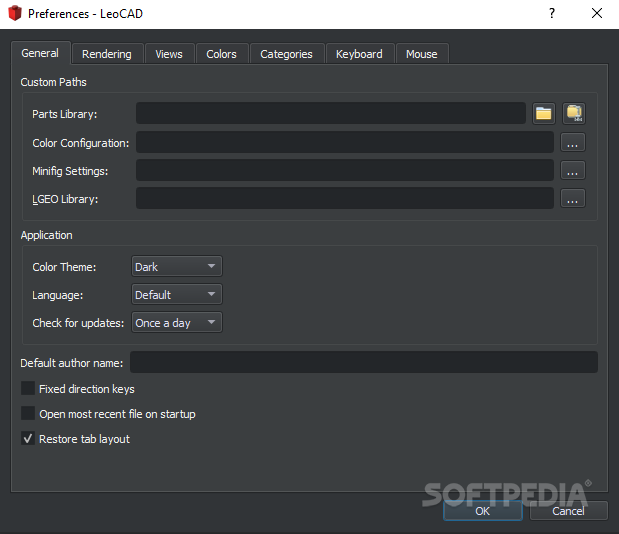
Task: Browse for Minifig Settings file
Action: pyautogui.click(x=572, y=171)
